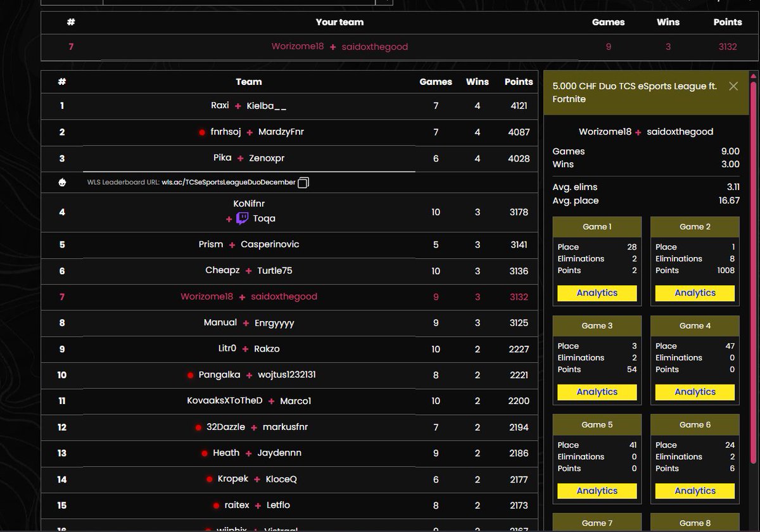Open Analytics for Game 4
This screenshot has width=760, height=532.
[694, 392]
